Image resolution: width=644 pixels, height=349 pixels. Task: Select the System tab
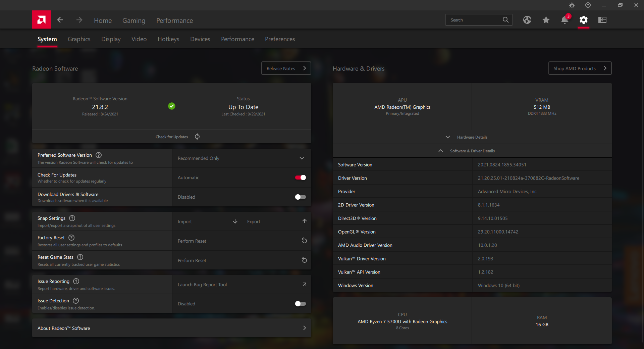point(47,39)
